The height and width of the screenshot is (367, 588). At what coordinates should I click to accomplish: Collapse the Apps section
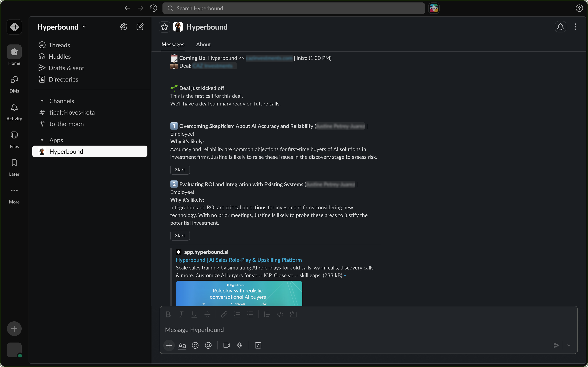coord(42,140)
